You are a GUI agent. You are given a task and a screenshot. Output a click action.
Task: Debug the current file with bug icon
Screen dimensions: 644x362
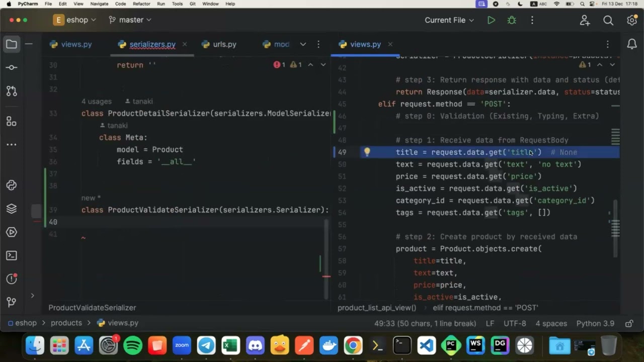click(512, 20)
